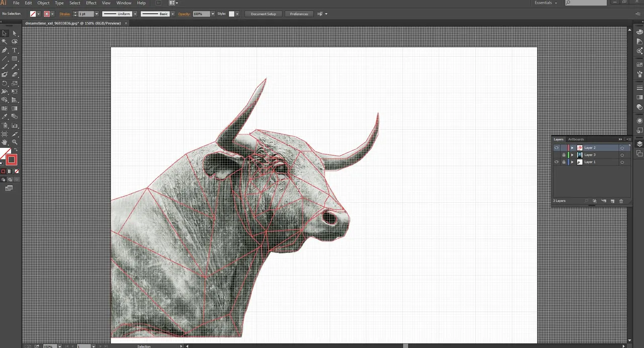The width and height of the screenshot is (644, 348).
Task: Open the Basic brush definition dropdown
Action: [x=172, y=14]
